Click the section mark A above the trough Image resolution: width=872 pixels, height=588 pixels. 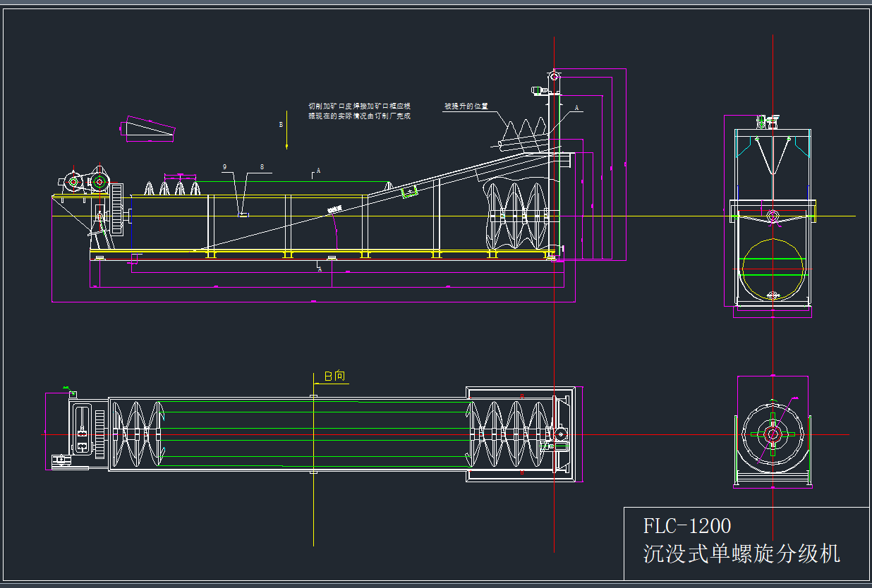pos(317,171)
